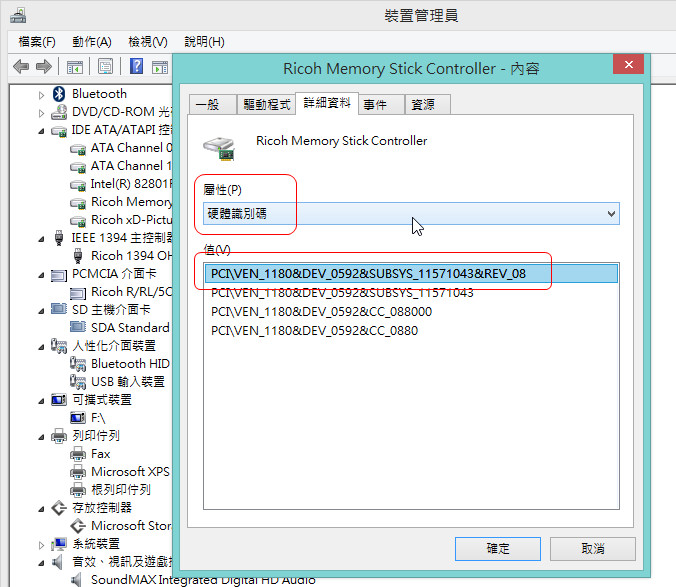Select value ending CC_088000

[x=322, y=312]
